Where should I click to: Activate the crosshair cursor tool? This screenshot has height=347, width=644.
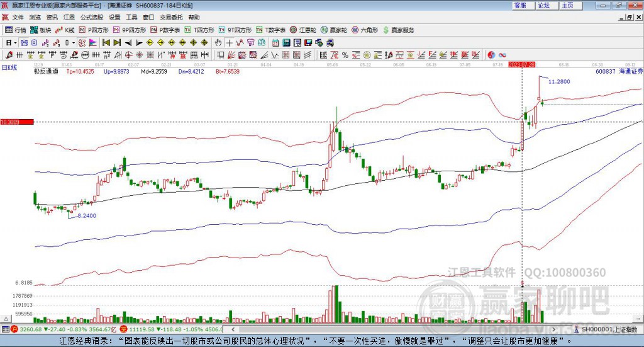pyautogui.click(x=229, y=43)
